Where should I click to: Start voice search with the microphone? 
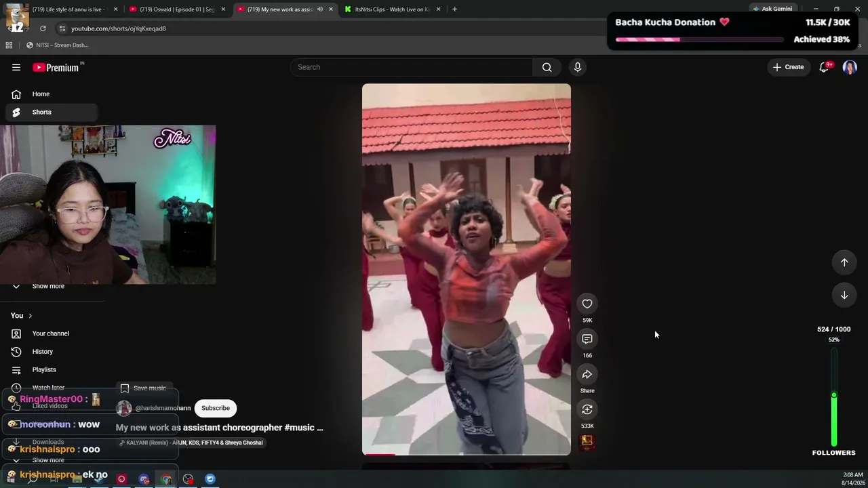click(x=578, y=67)
